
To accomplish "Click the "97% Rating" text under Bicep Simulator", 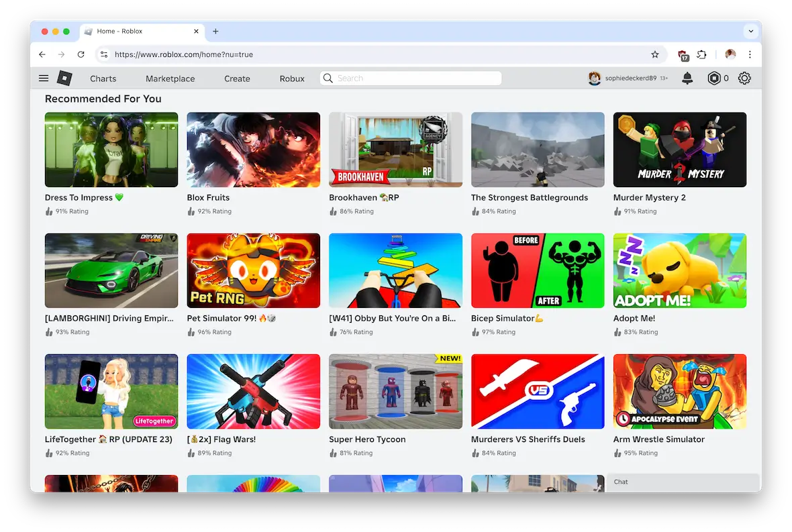I will pyautogui.click(x=498, y=332).
